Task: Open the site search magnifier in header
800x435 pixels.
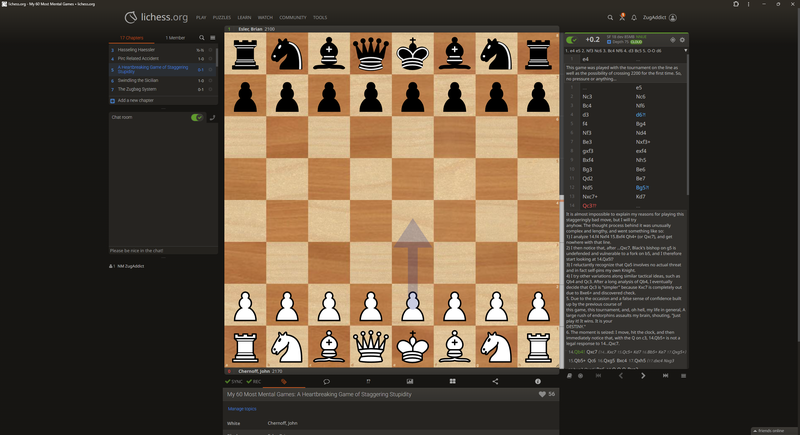Action: pyautogui.click(x=610, y=17)
